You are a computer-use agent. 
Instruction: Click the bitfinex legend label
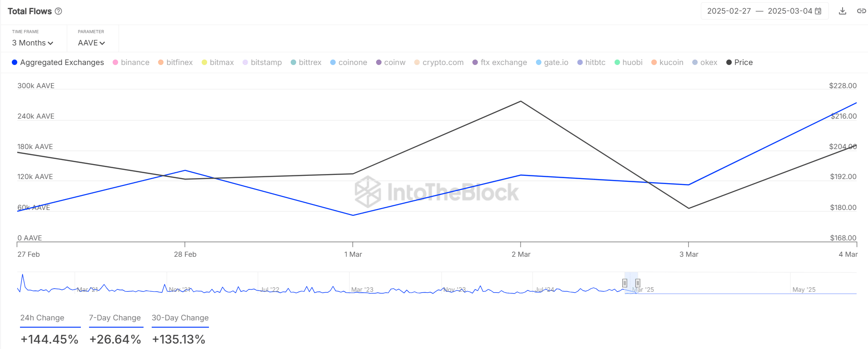point(179,62)
